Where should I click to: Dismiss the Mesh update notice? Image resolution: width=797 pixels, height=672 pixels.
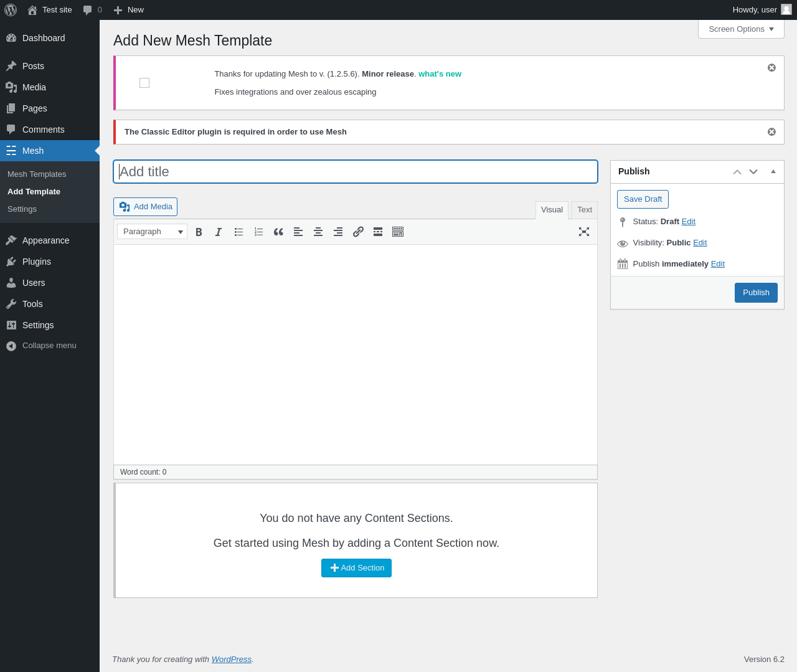(x=771, y=67)
